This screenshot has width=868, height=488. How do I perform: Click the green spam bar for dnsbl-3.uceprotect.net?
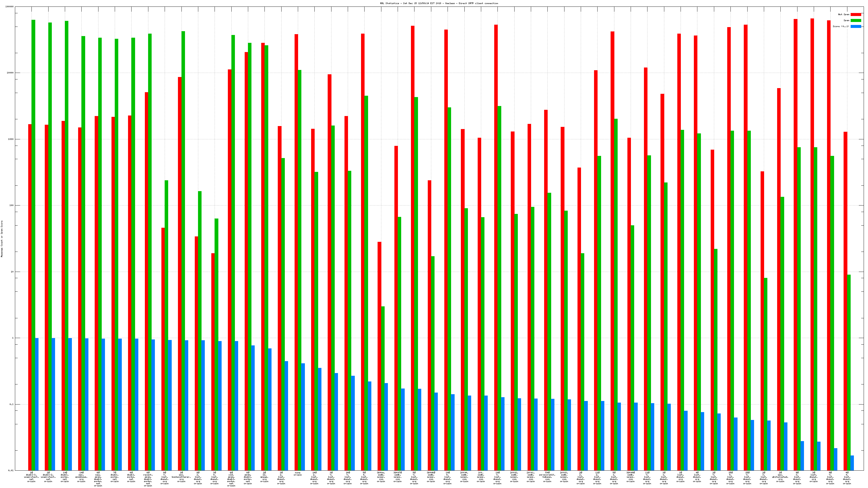[33, 236]
